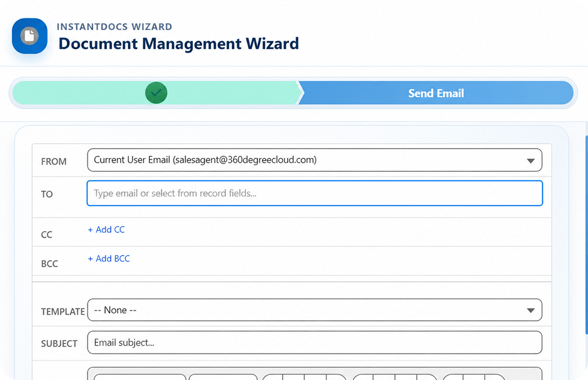Click the + Add CC link
The image size is (588, 380).
click(106, 229)
